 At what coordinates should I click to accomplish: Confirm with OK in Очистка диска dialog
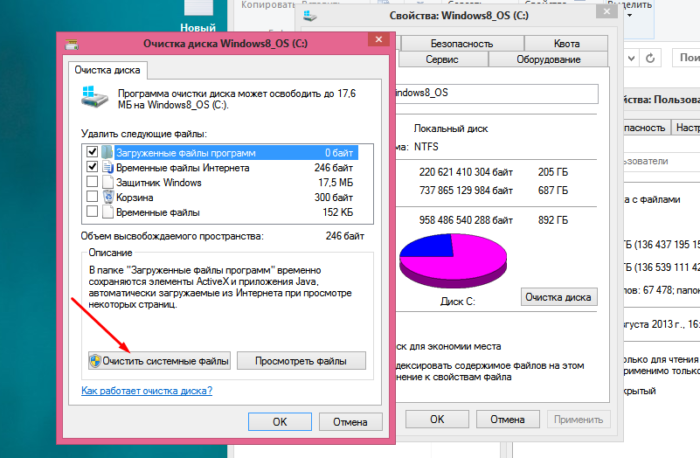pyautogui.click(x=280, y=422)
